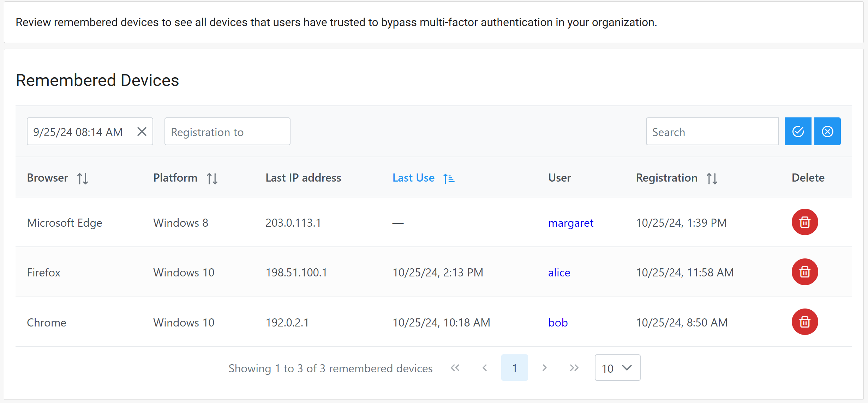Go to next page of devices
The image size is (868, 403).
coord(544,368)
